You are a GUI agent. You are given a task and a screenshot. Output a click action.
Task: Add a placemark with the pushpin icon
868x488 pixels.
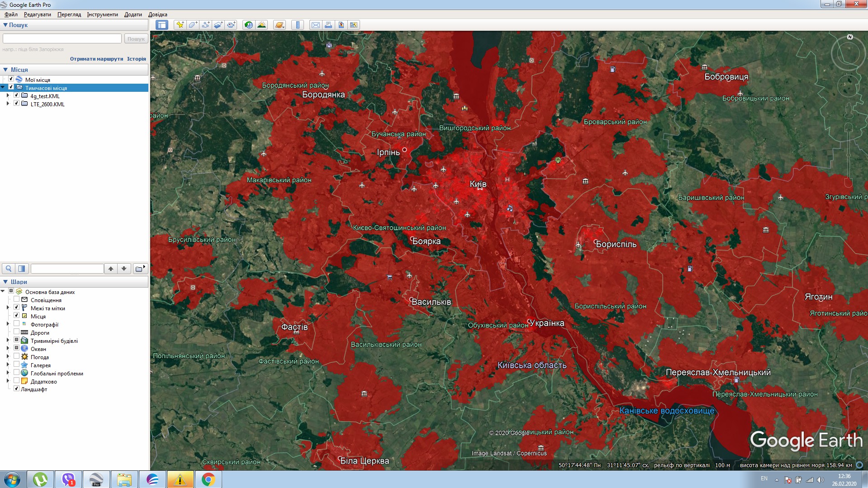180,25
